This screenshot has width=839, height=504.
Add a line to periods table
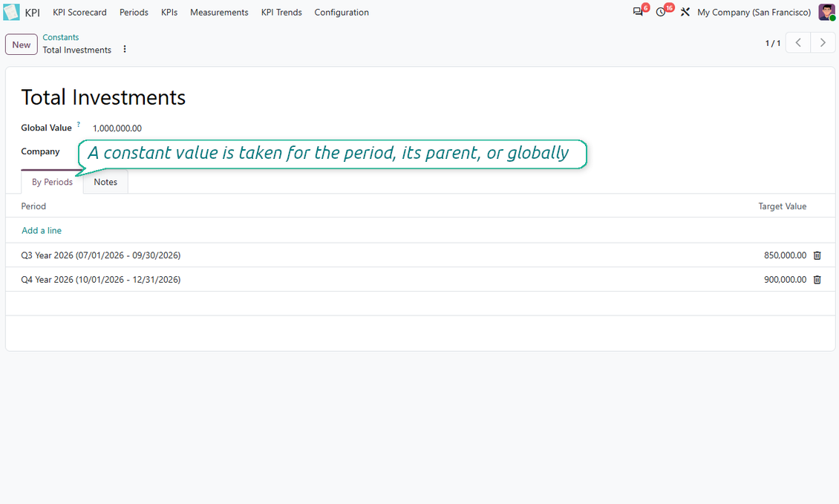(x=42, y=231)
